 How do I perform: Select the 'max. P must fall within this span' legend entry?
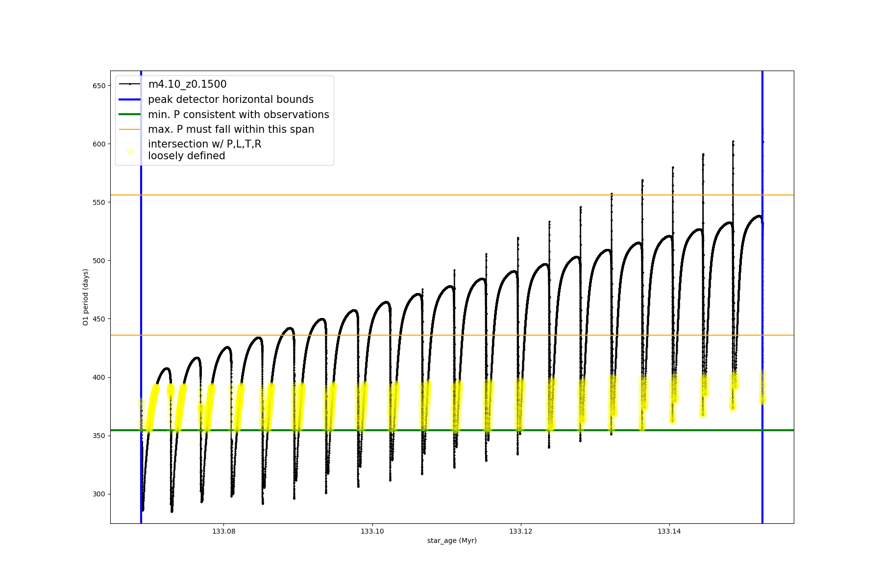tap(231, 129)
